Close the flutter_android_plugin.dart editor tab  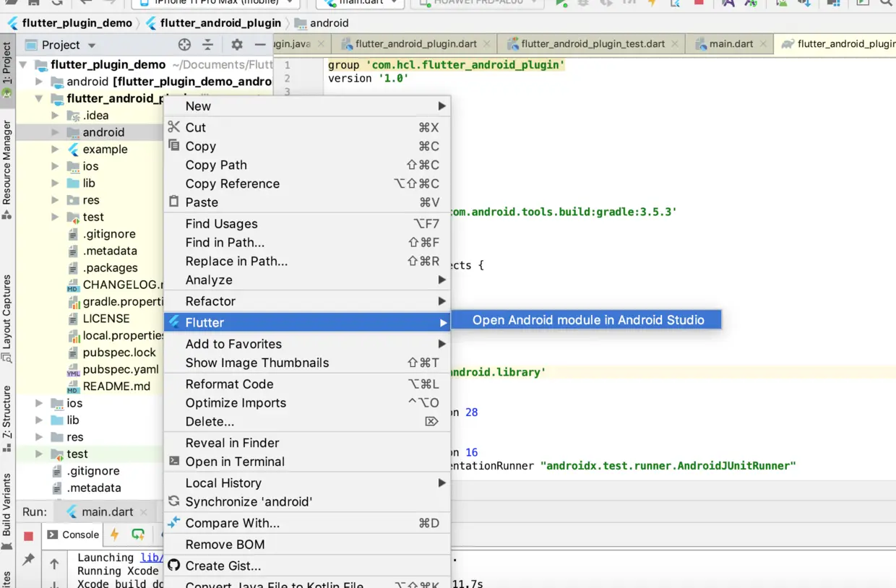pos(486,43)
